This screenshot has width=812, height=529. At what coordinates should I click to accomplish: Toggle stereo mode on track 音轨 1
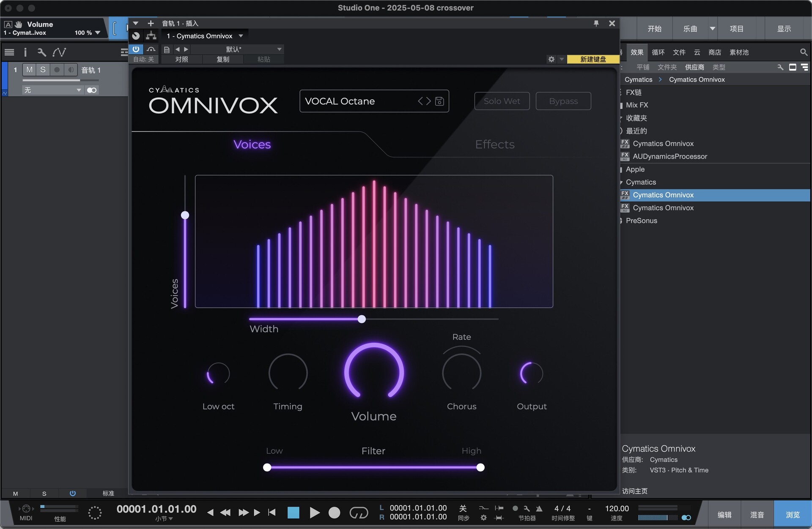point(92,90)
